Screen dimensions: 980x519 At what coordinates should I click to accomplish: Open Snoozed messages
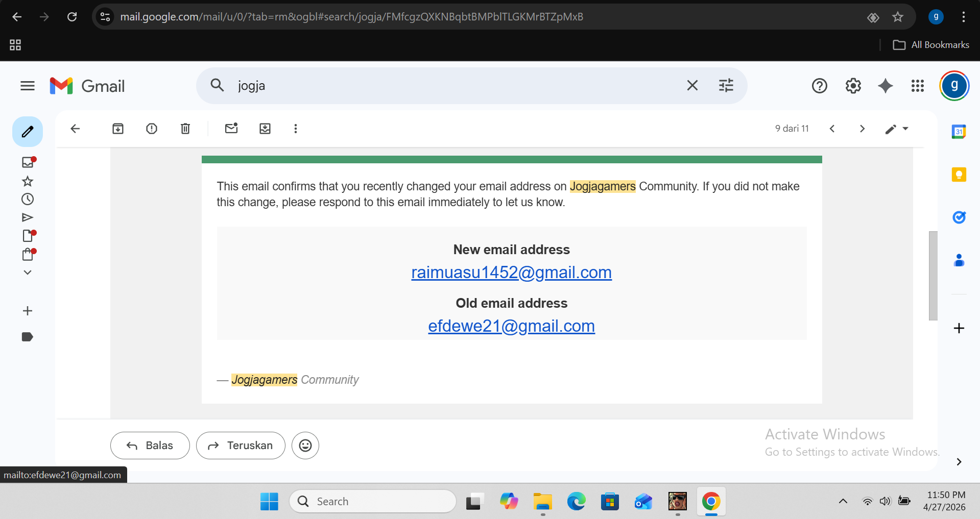pyautogui.click(x=28, y=199)
